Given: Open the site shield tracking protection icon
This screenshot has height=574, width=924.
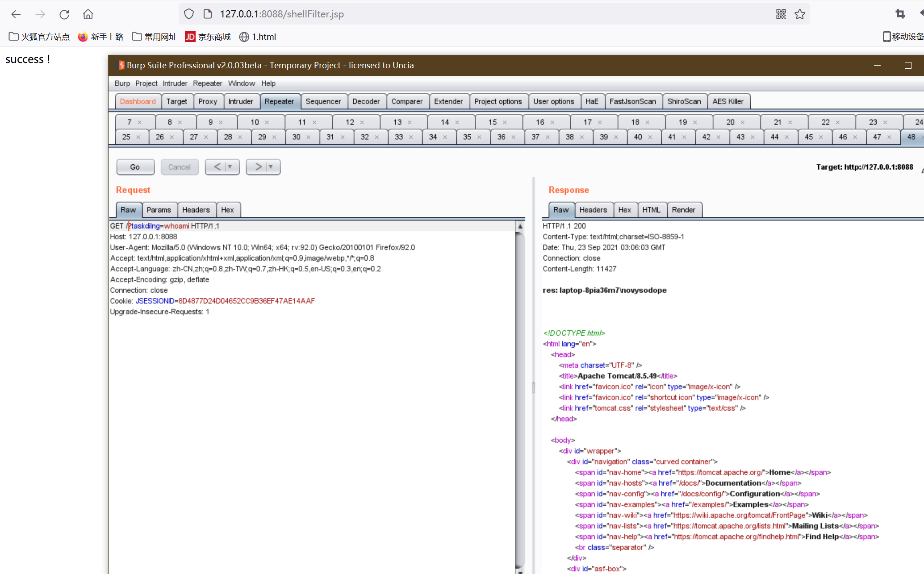Looking at the screenshot, I should tap(189, 14).
